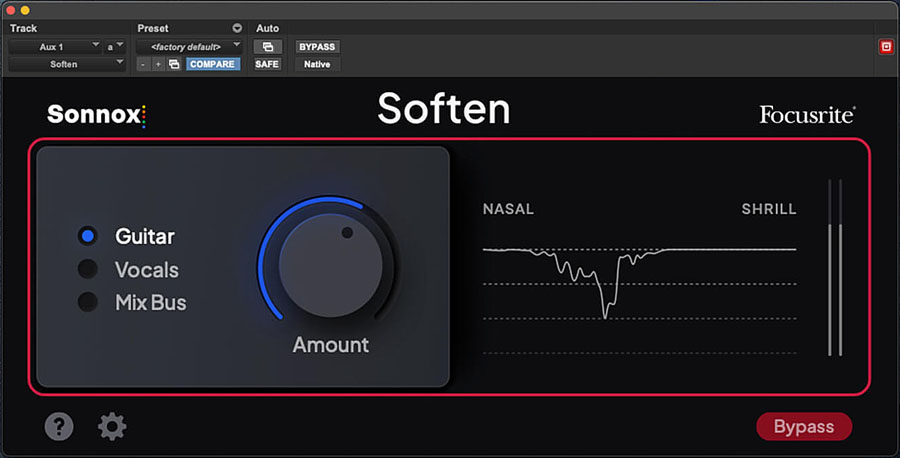
Task: Toggle the COMPARE button
Action: click(212, 64)
